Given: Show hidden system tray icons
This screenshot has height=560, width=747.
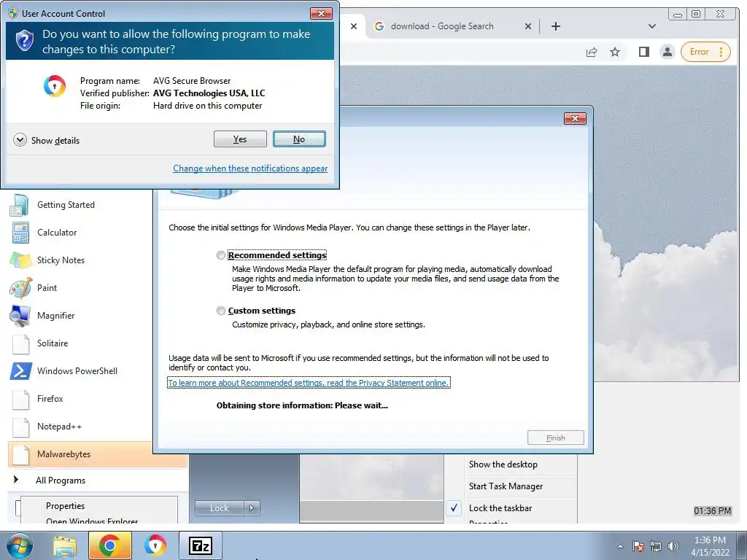Looking at the screenshot, I should pos(620,546).
